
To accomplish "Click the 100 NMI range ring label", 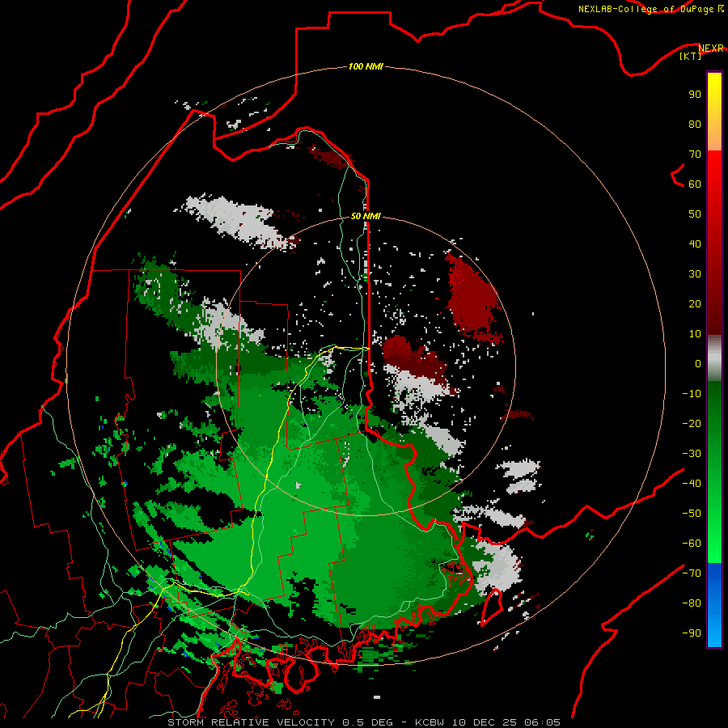I will point(366,67).
